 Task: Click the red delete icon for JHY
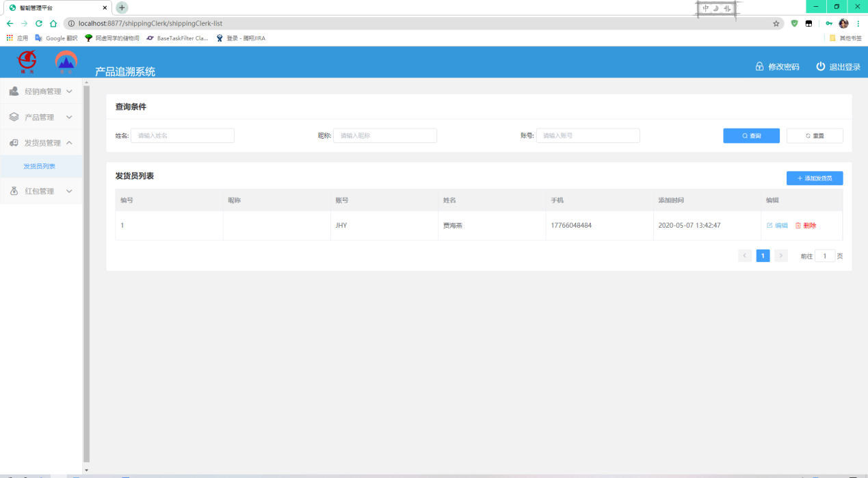click(x=798, y=226)
